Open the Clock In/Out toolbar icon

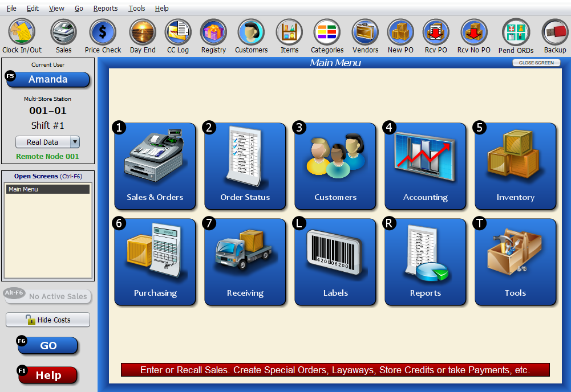pyautogui.click(x=22, y=32)
